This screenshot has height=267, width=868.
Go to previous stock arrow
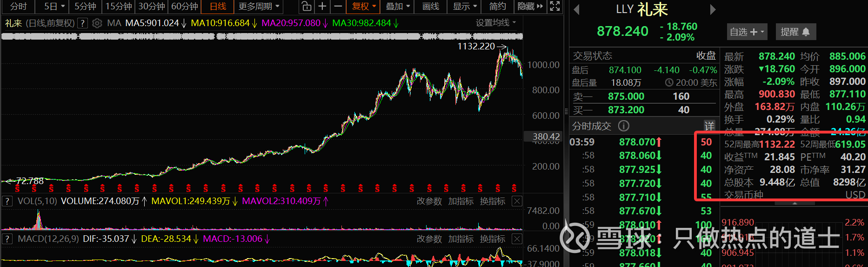[576, 9]
